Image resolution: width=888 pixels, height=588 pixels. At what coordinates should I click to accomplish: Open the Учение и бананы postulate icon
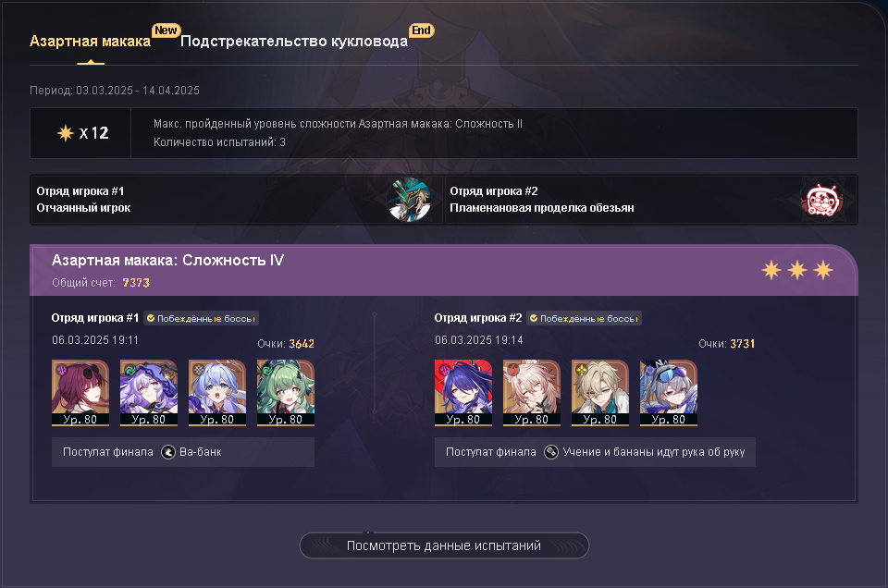(x=551, y=452)
